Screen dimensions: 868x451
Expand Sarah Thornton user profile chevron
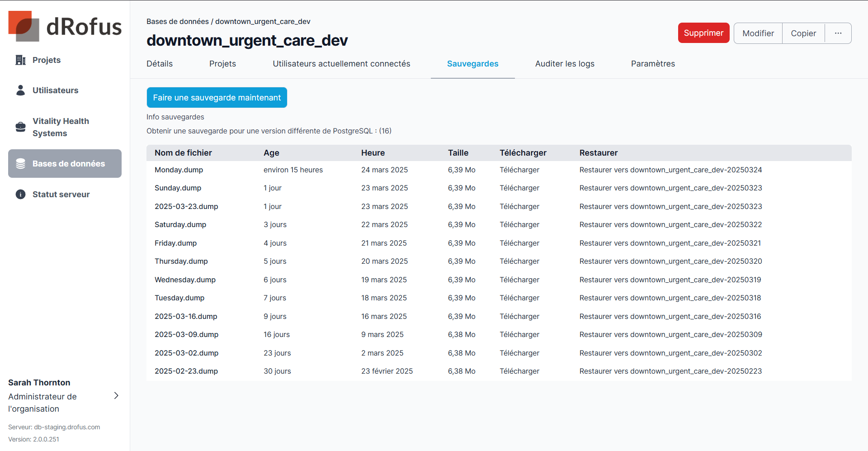pyautogui.click(x=116, y=396)
